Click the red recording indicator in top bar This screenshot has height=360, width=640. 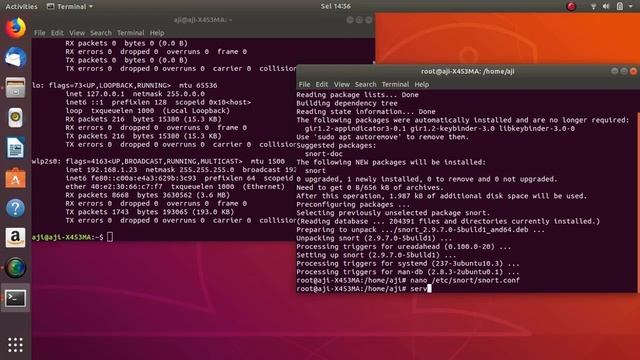point(571,6)
